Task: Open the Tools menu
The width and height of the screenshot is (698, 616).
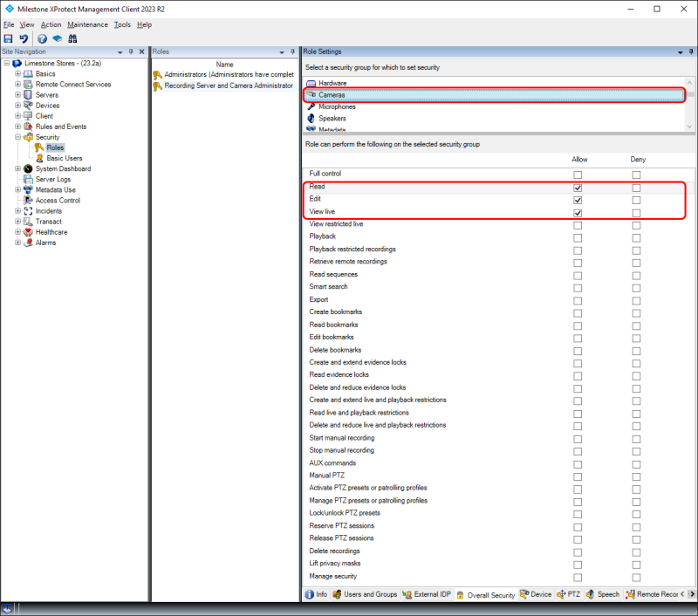Action: click(x=121, y=24)
